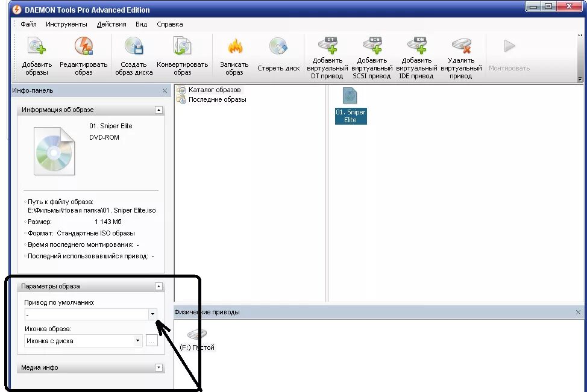Screen dimensions: 587x392
Task: Open the Файл menu
Action: pos(28,24)
